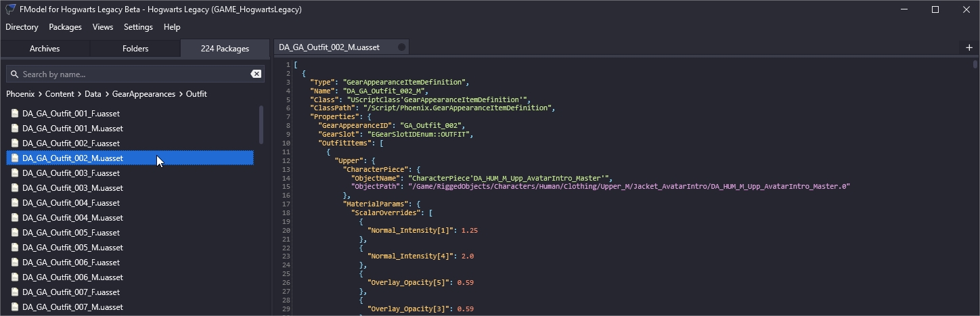Open the Directory menu
Viewport: 980px width, 316px height.
[x=22, y=27]
